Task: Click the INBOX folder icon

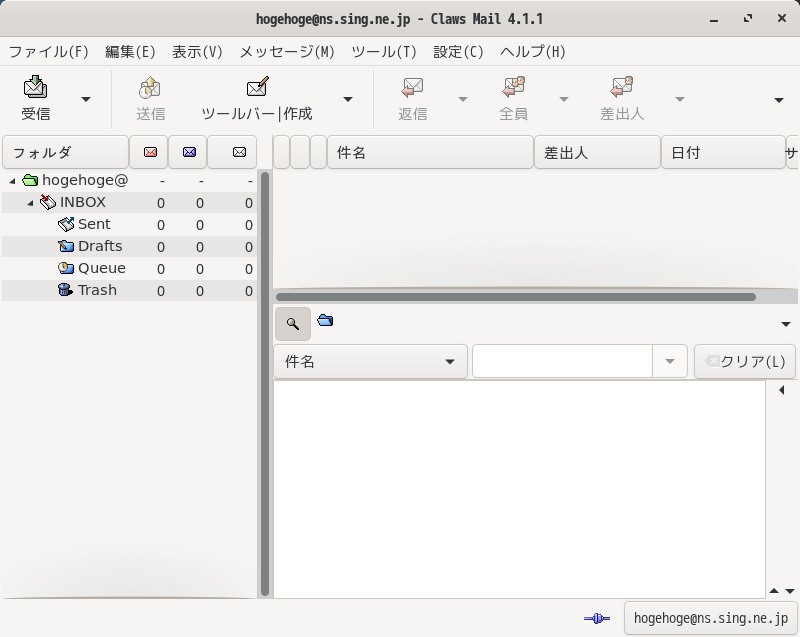Action: click(x=48, y=202)
